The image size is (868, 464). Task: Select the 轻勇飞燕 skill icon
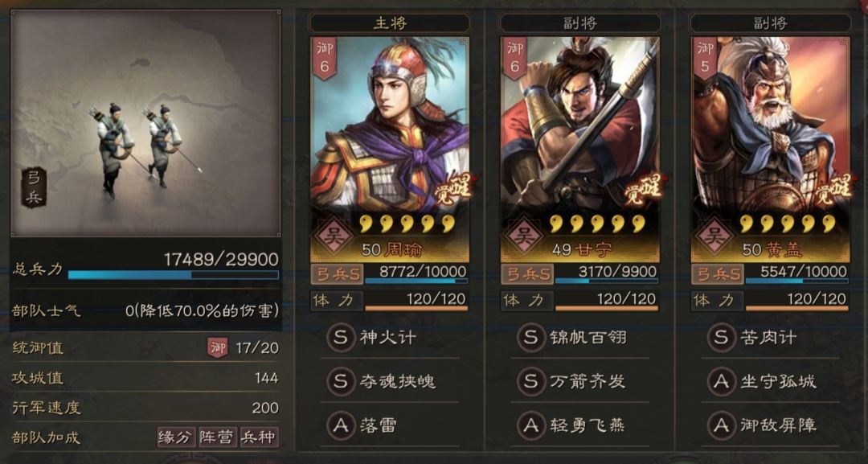[x=531, y=425]
